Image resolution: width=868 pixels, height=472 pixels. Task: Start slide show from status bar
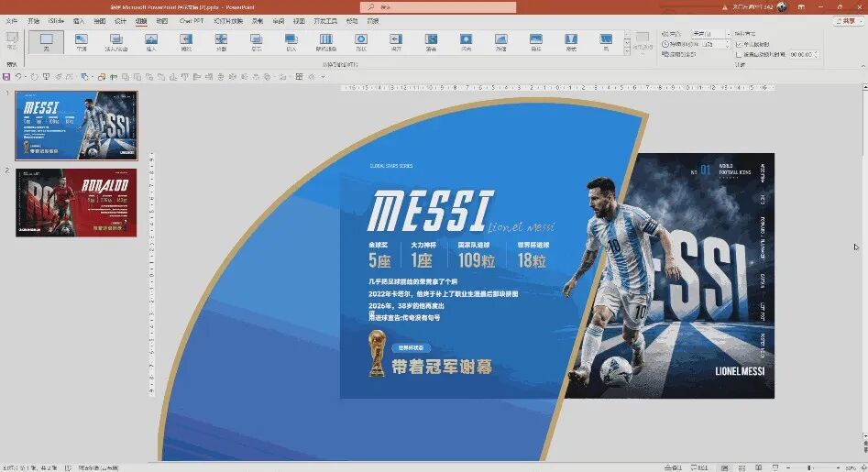pyautogui.click(x=775, y=467)
